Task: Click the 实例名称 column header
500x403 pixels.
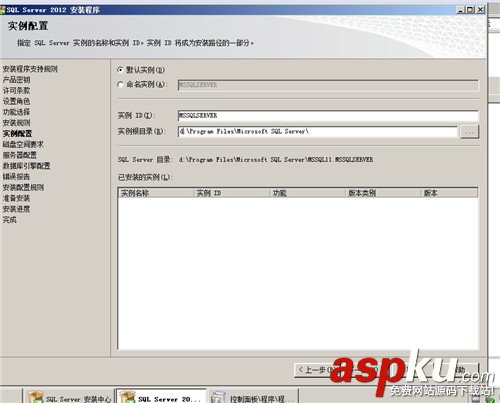Action: tap(155, 193)
